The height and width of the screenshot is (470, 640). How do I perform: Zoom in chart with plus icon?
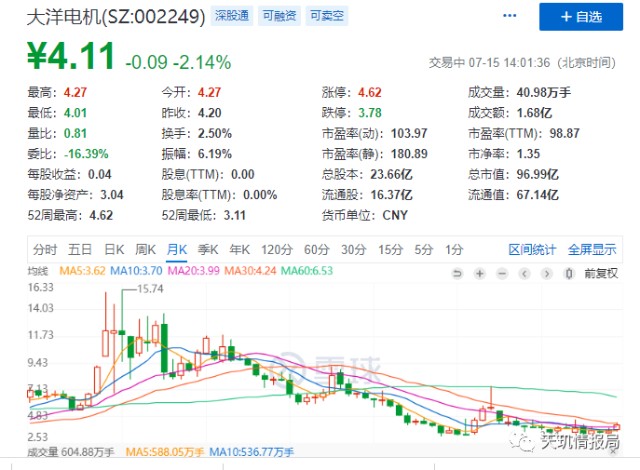click(480, 273)
